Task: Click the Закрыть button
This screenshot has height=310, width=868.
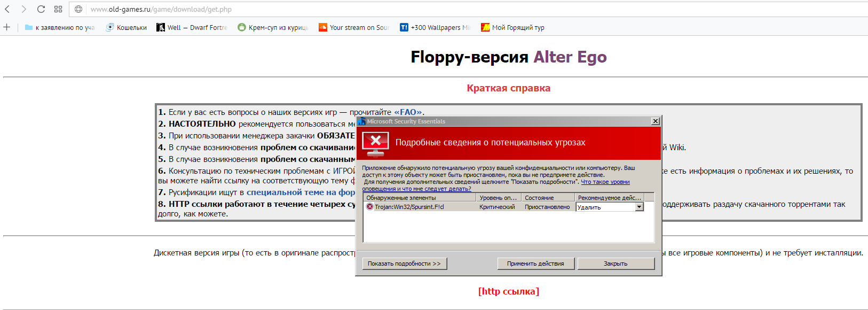Action: pyautogui.click(x=616, y=263)
